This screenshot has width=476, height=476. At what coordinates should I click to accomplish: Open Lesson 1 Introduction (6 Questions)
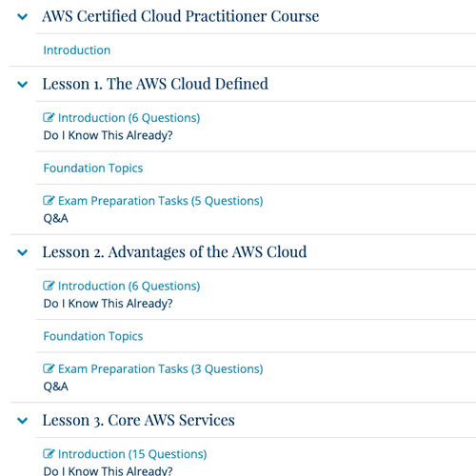[x=129, y=118]
